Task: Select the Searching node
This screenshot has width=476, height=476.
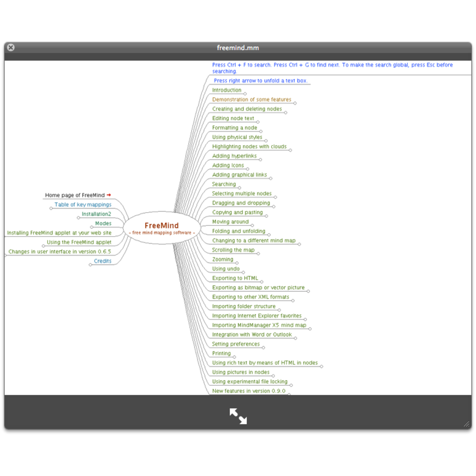Action: click(224, 184)
